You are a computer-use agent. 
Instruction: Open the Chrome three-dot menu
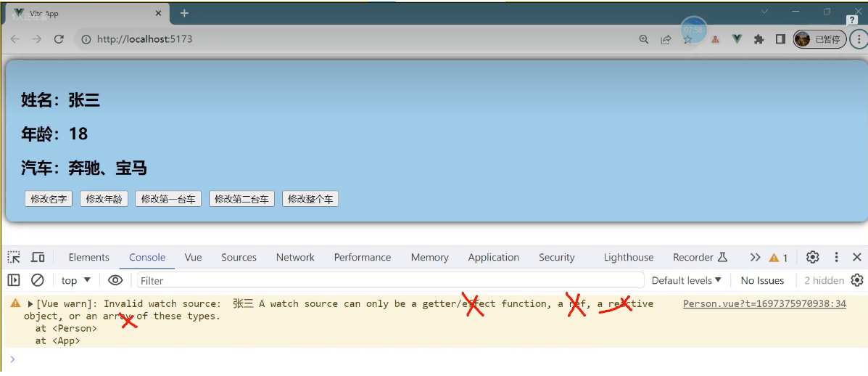pos(859,39)
